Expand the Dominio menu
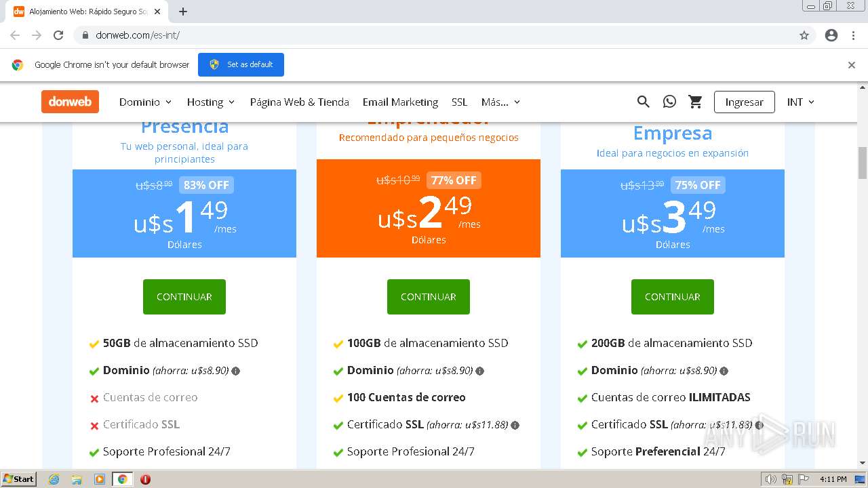Screen dimensions: 868x488 tap(146, 102)
